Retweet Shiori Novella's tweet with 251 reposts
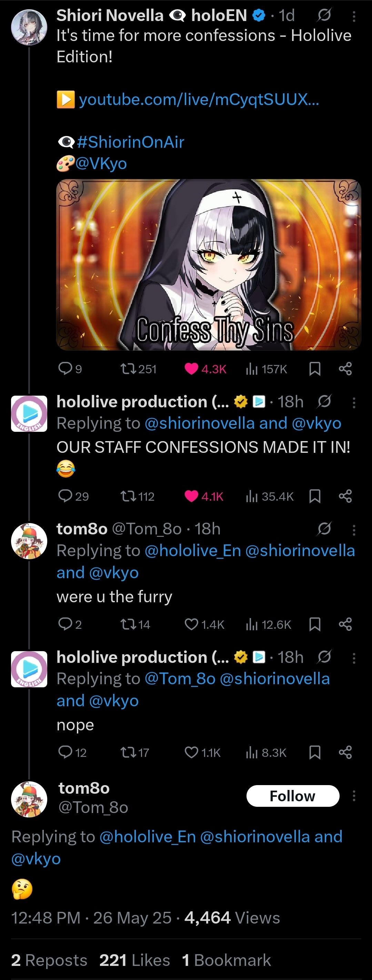The height and width of the screenshot is (980, 372). pyautogui.click(x=125, y=369)
